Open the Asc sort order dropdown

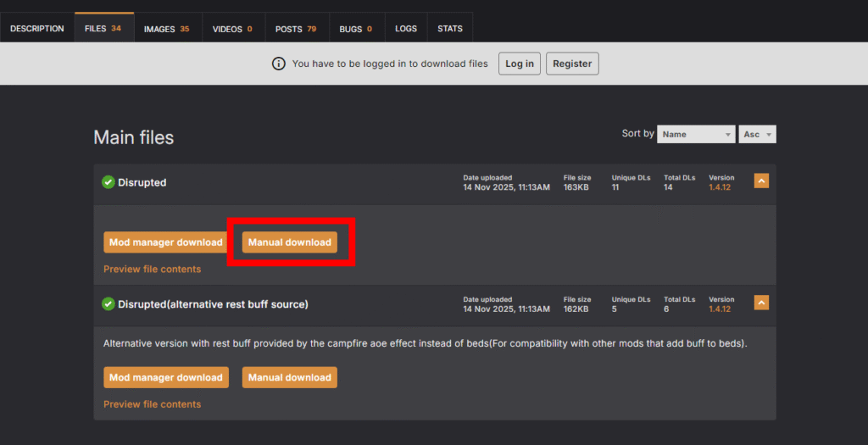758,134
